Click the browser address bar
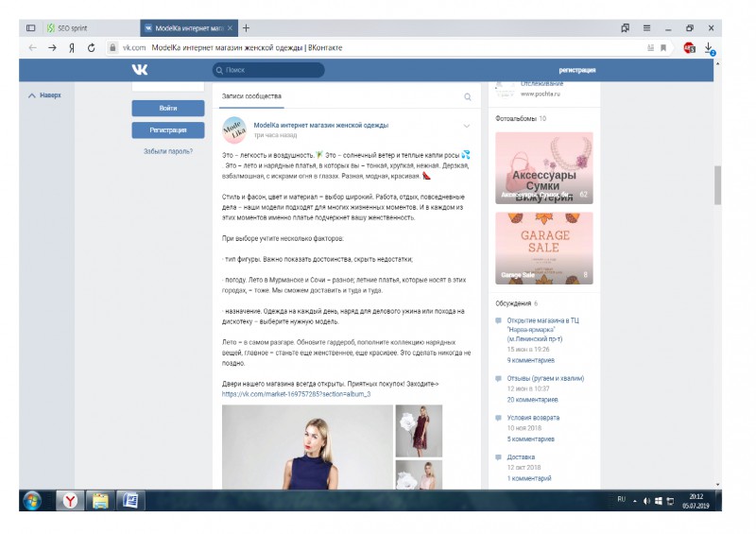756x534 pixels. [x=376, y=48]
